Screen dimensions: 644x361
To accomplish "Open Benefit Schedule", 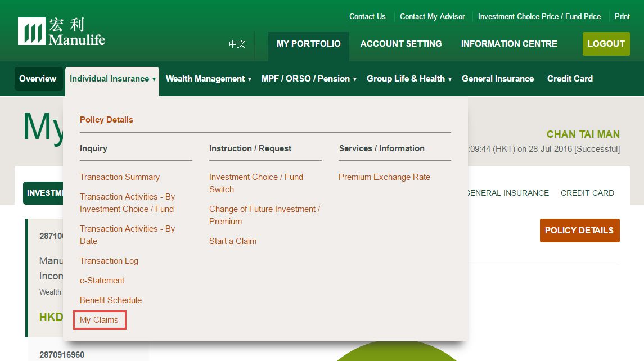I will coord(110,300).
